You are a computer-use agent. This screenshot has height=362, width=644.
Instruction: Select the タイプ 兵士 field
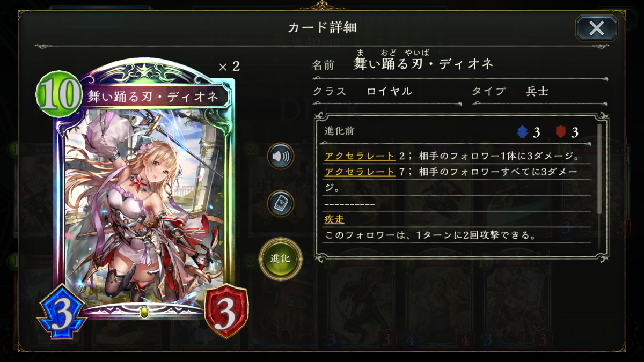[x=539, y=92]
